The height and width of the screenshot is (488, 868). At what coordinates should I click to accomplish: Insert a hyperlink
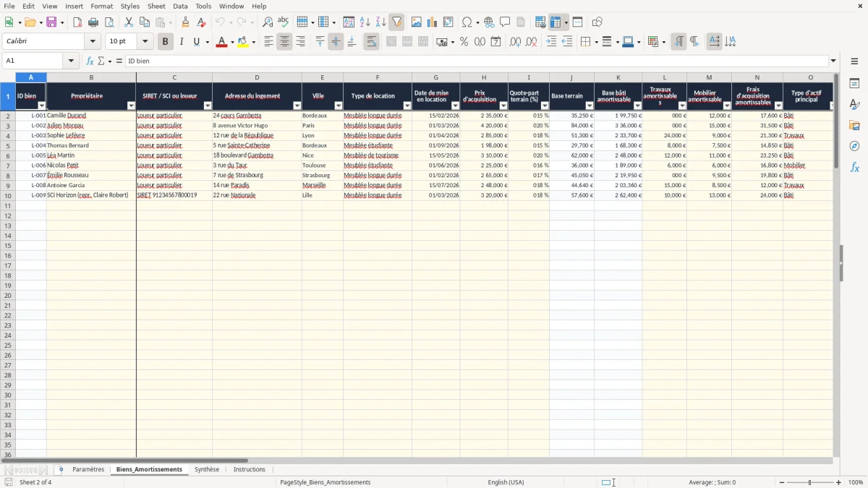pos(489,22)
